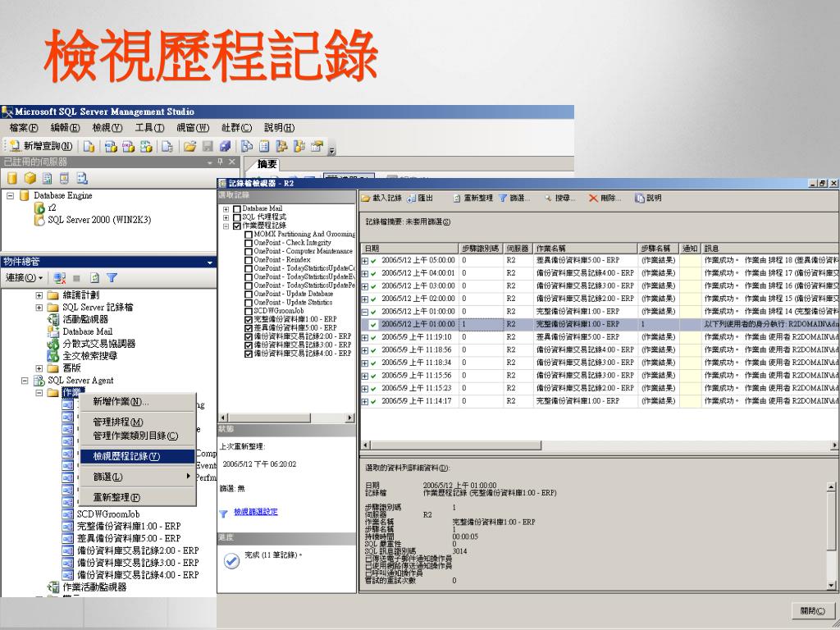Check the OnePoint - Reindex checkbox

(248, 260)
